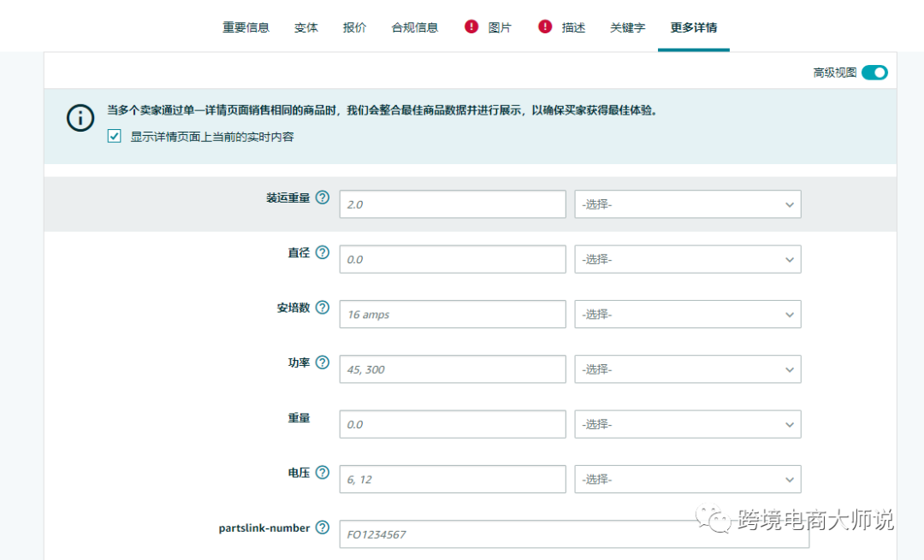This screenshot has height=560, width=924.
Task: Open the unit dropdown next to 装运重量
Action: 687,203
